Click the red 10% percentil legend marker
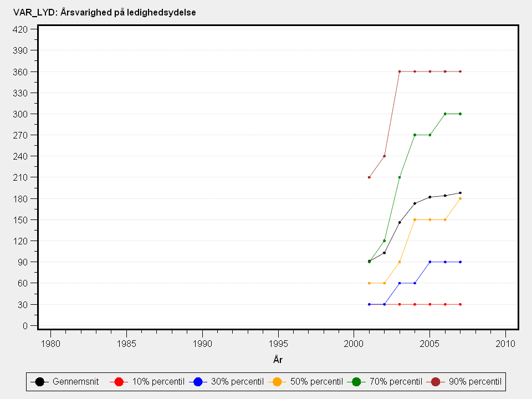532x399 pixels. coord(118,381)
